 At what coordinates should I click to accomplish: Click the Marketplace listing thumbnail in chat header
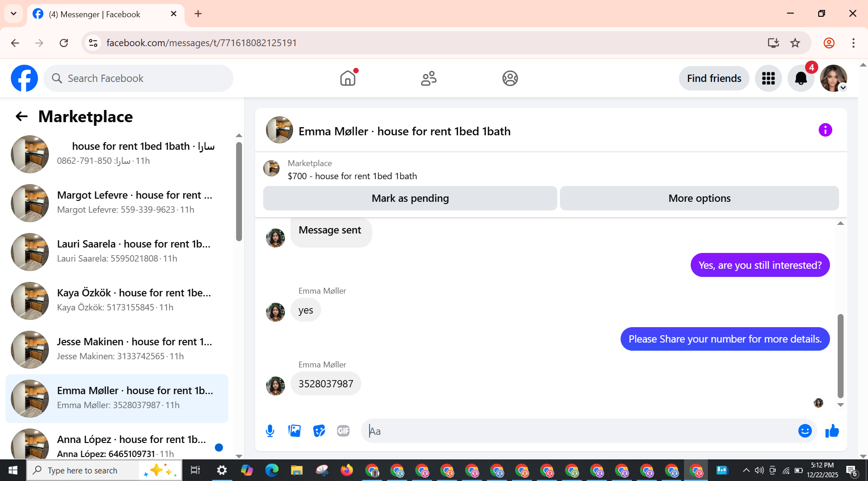coord(271,168)
